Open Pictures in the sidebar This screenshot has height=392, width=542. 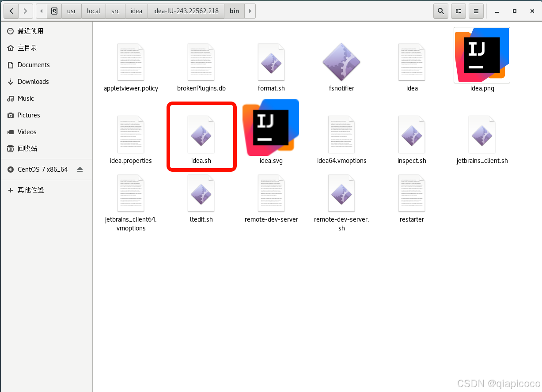(46, 115)
